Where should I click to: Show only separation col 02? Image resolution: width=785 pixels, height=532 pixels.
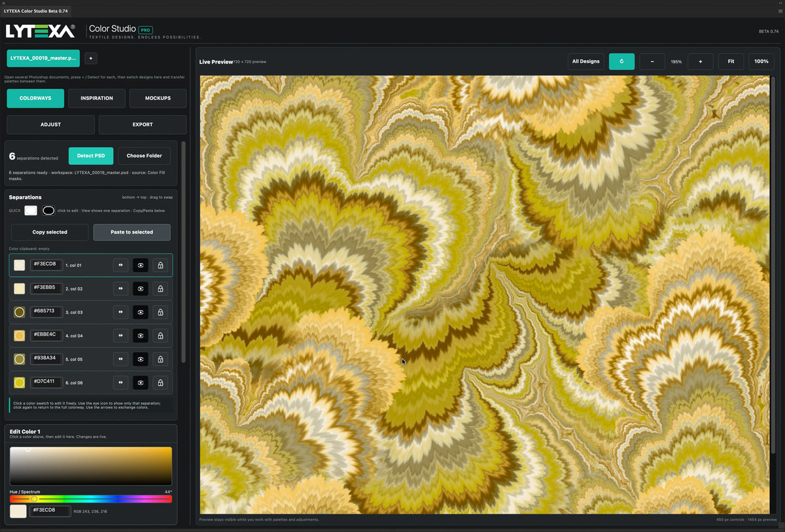tap(141, 289)
